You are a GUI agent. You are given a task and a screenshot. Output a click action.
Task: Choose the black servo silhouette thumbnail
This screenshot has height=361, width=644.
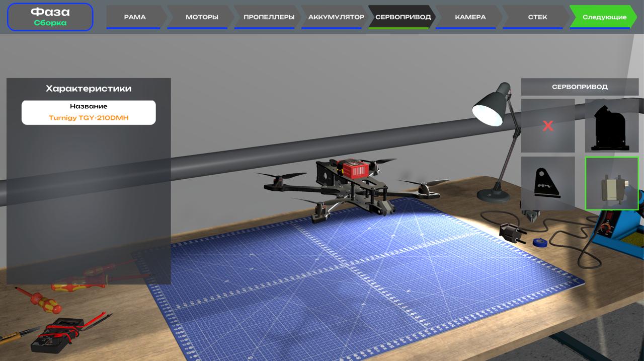pyautogui.click(x=611, y=126)
